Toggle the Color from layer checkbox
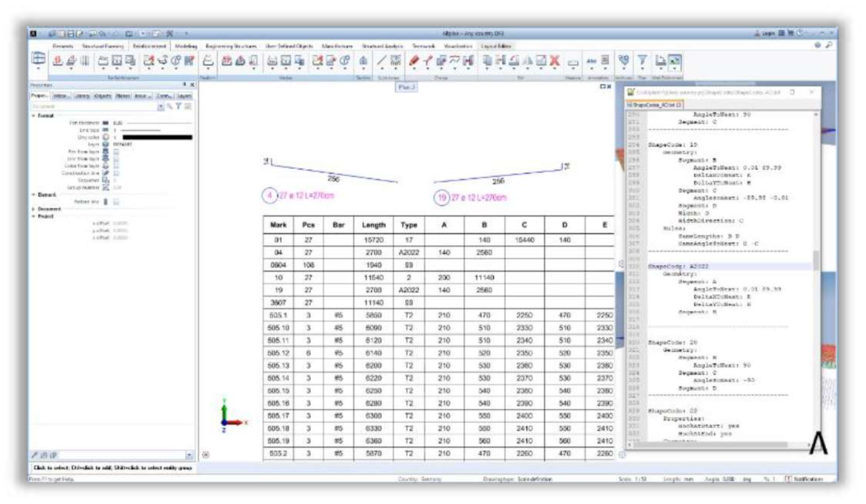 point(116,166)
